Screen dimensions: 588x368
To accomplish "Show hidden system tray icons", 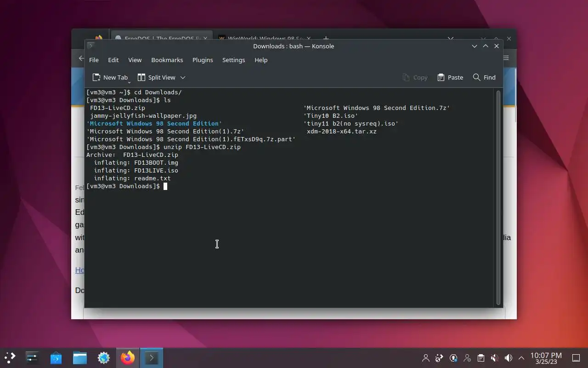I will point(521,358).
